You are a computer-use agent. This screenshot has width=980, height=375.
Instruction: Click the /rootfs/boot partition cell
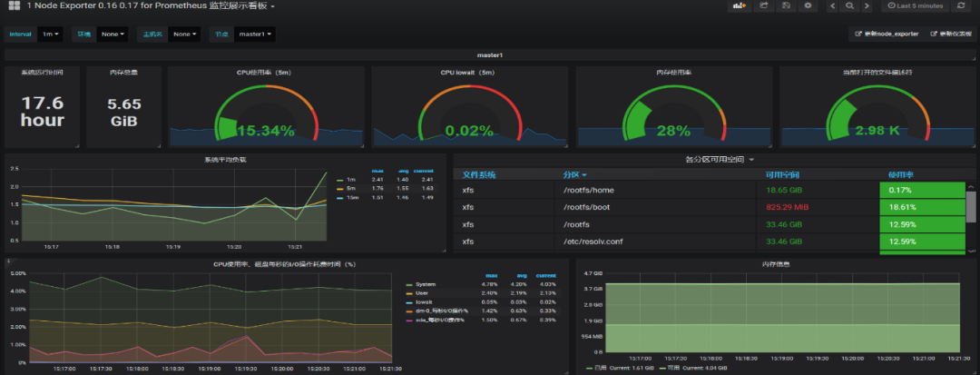tap(655, 208)
